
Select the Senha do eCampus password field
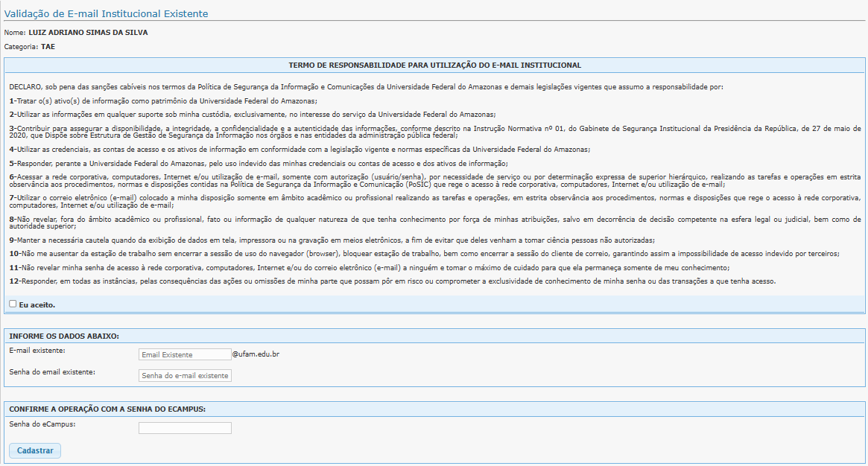click(185, 428)
